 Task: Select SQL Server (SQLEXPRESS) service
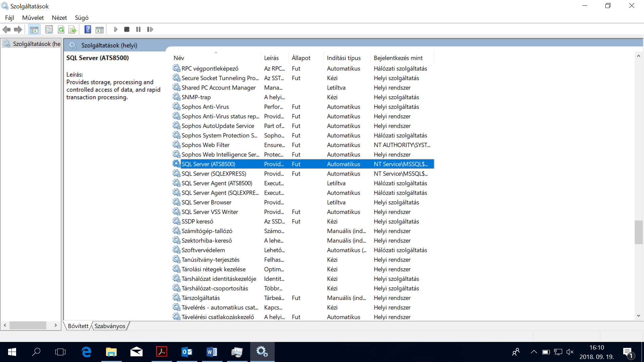pos(303,174)
